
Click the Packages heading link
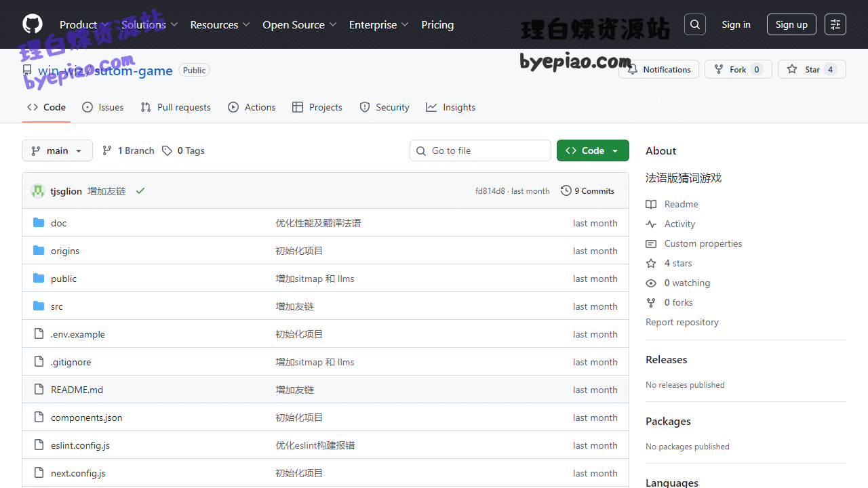[668, 421]
